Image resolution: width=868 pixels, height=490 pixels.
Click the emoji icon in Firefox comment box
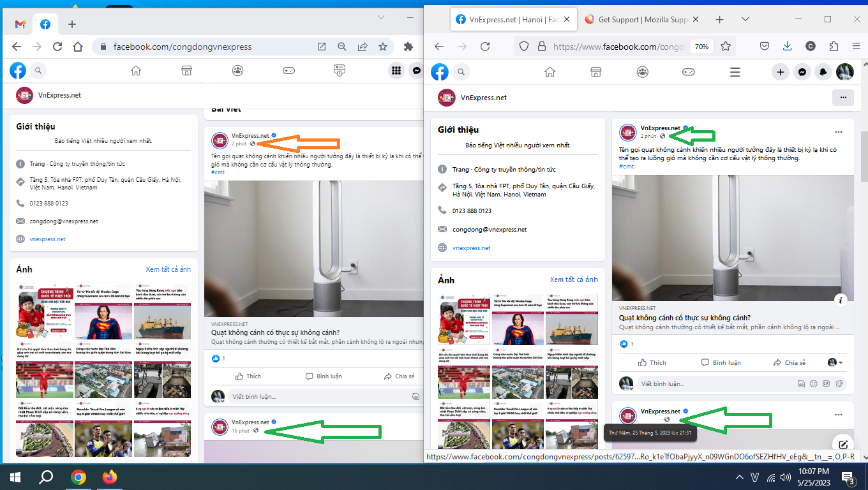pos(814,384)
